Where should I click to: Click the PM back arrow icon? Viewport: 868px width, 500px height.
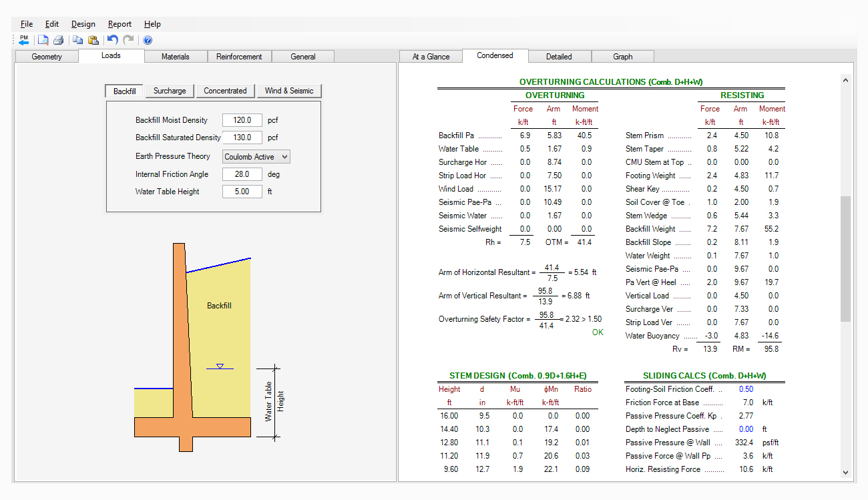coord(24,41)
